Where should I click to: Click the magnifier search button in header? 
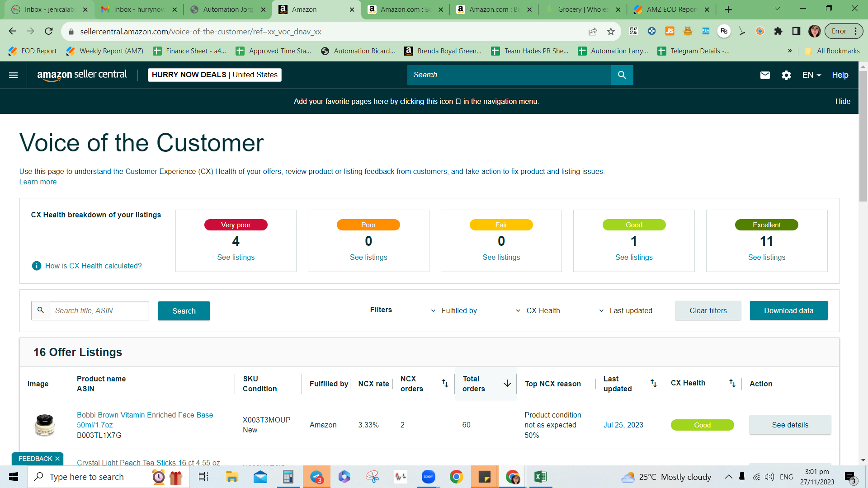point(622,75)
